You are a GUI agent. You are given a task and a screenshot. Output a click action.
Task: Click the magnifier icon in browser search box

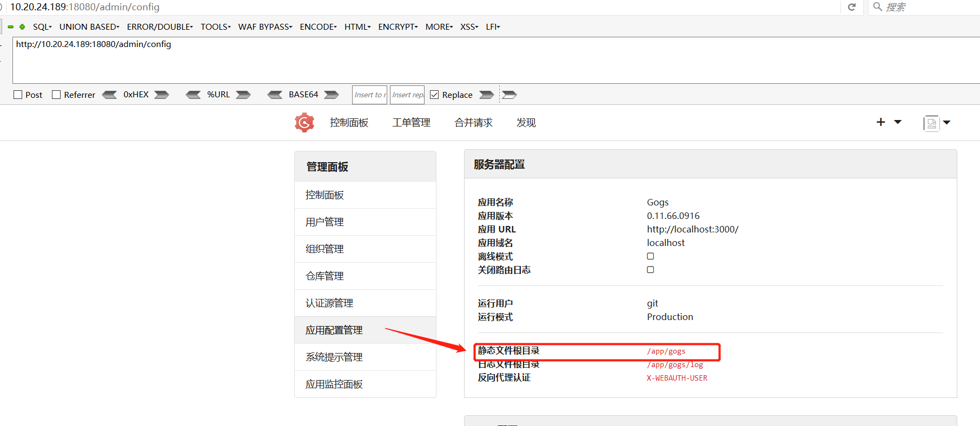[x=878, y=6]
